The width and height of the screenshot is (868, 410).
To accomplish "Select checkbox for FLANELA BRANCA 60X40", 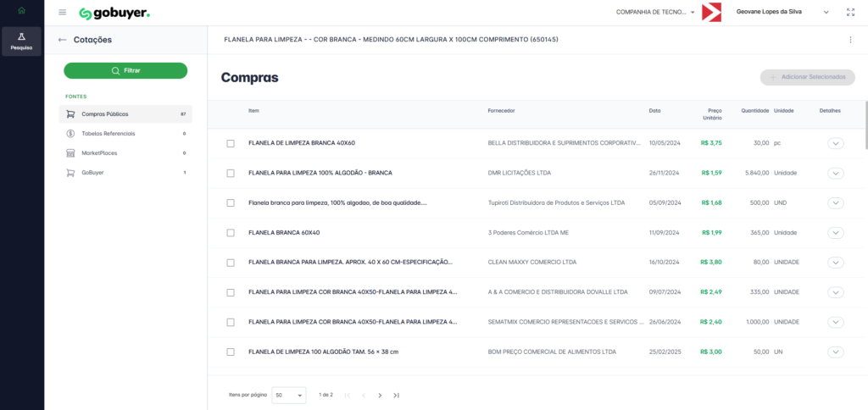I will point(231,232).
